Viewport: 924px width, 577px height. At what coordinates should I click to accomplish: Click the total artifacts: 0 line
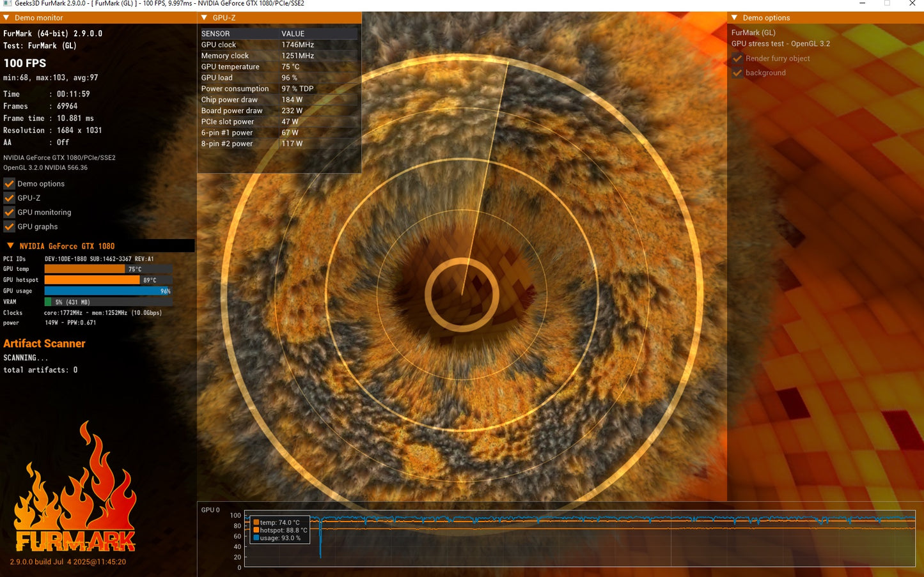[40, 370]
